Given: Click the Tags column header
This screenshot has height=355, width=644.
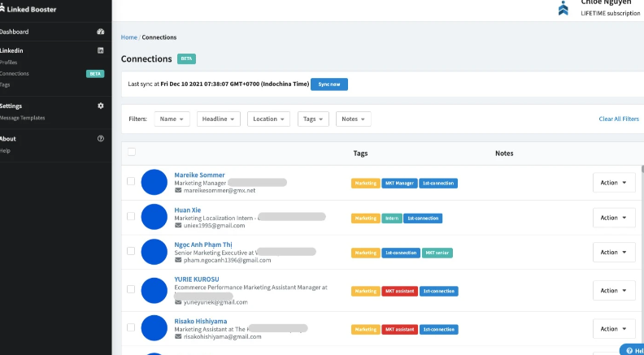Looking at the screenshot, I should click(x=360, y=153).
